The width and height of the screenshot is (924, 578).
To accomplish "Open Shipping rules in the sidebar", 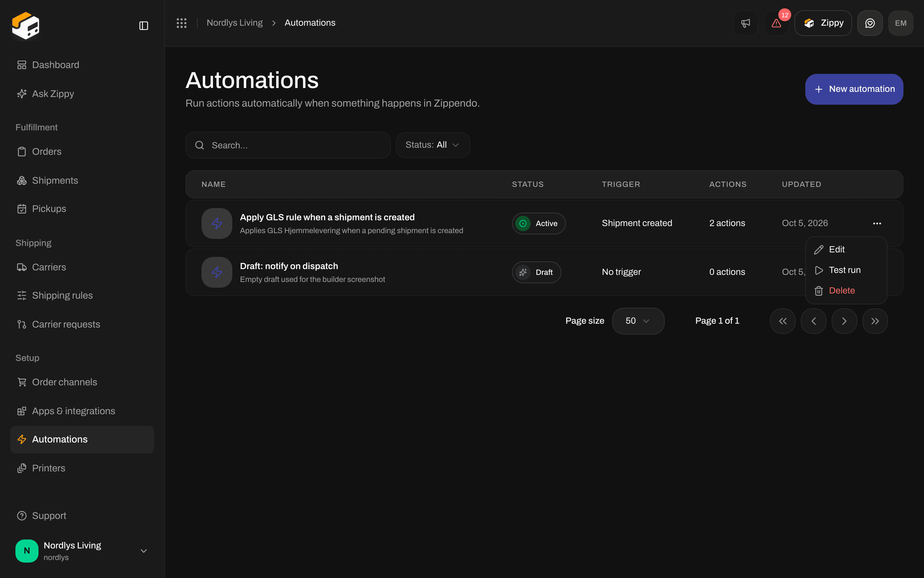I will [82, 295].
